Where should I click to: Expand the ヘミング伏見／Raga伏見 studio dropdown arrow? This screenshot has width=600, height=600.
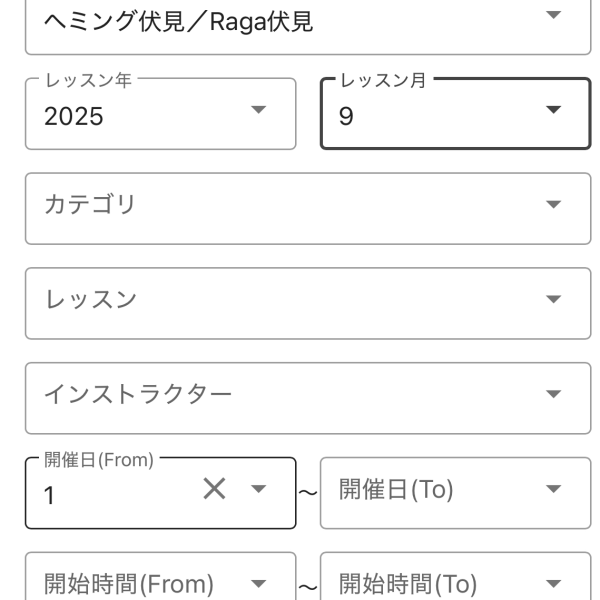click(x=553, y=15)
